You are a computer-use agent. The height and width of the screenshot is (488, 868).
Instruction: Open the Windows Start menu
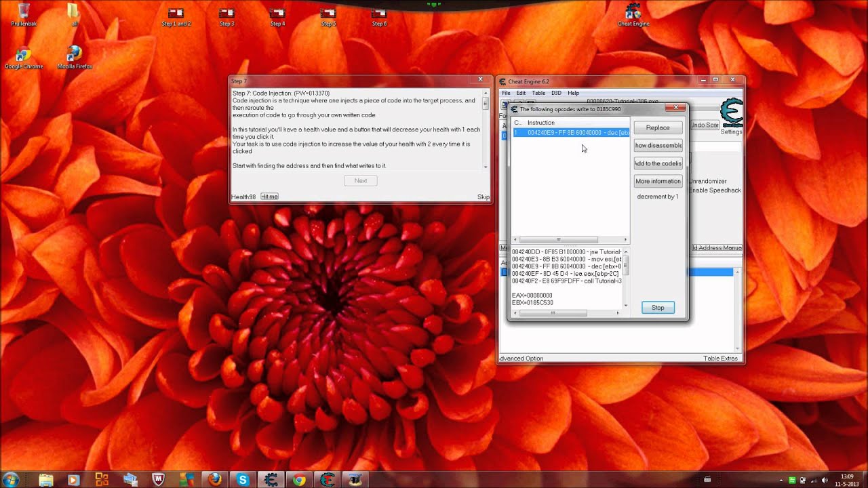[12, 479]
